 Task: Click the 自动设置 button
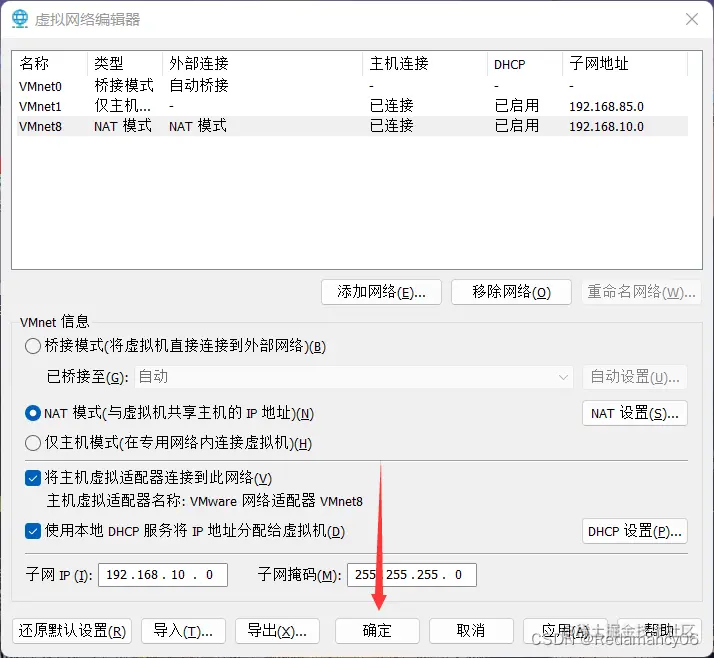tap(635, 377)
